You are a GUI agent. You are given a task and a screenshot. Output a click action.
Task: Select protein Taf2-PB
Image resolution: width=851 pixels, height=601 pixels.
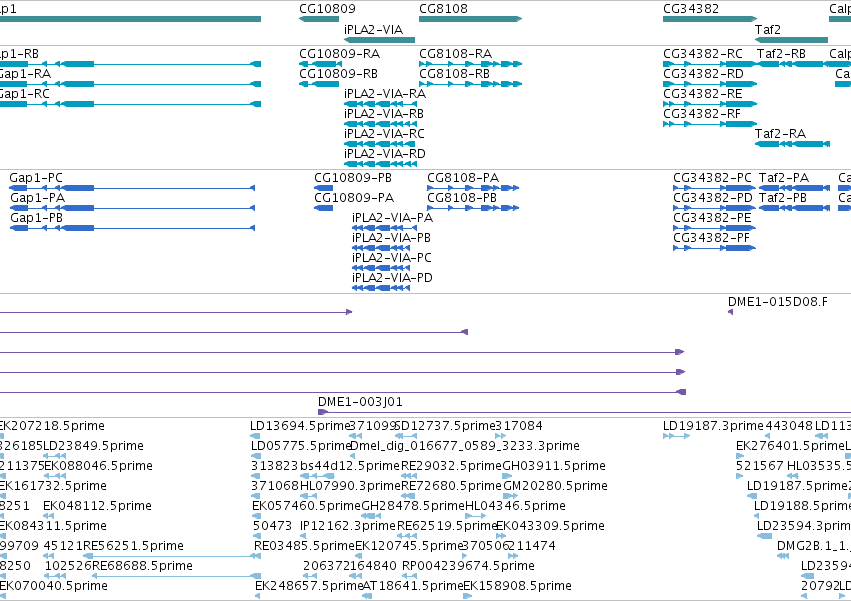tap(783, 198)
